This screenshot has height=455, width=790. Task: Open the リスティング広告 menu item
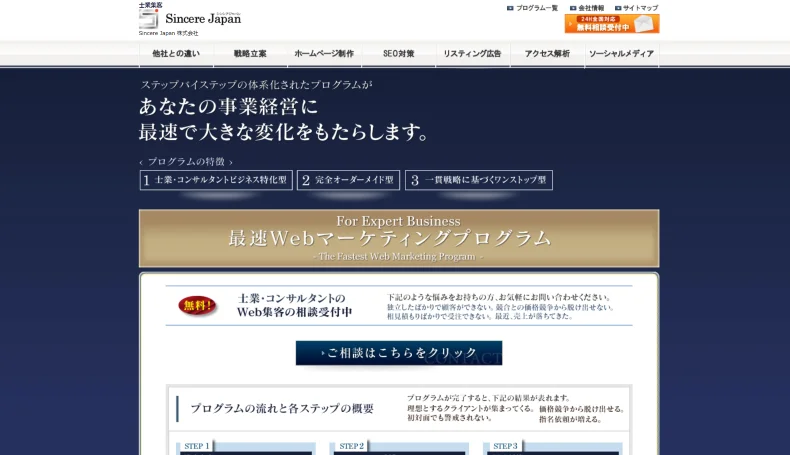point(473,54)
